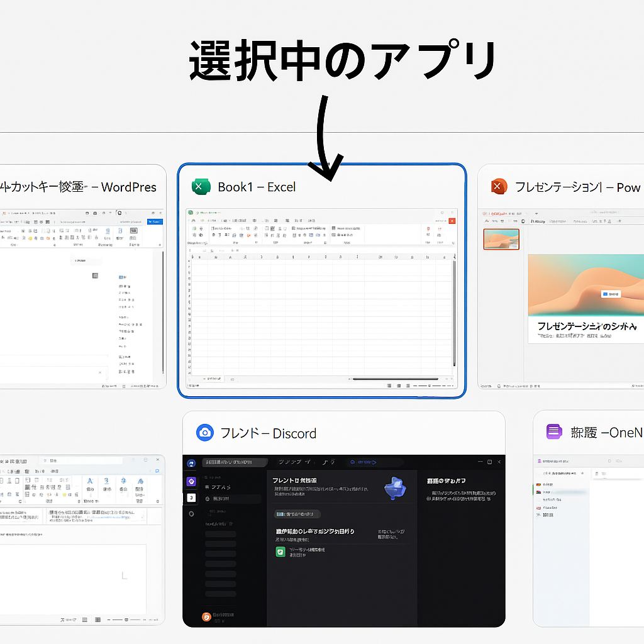Click the purple OneNote app icon
This screenshot has width=644, height=644.
(x=553, y=432)
